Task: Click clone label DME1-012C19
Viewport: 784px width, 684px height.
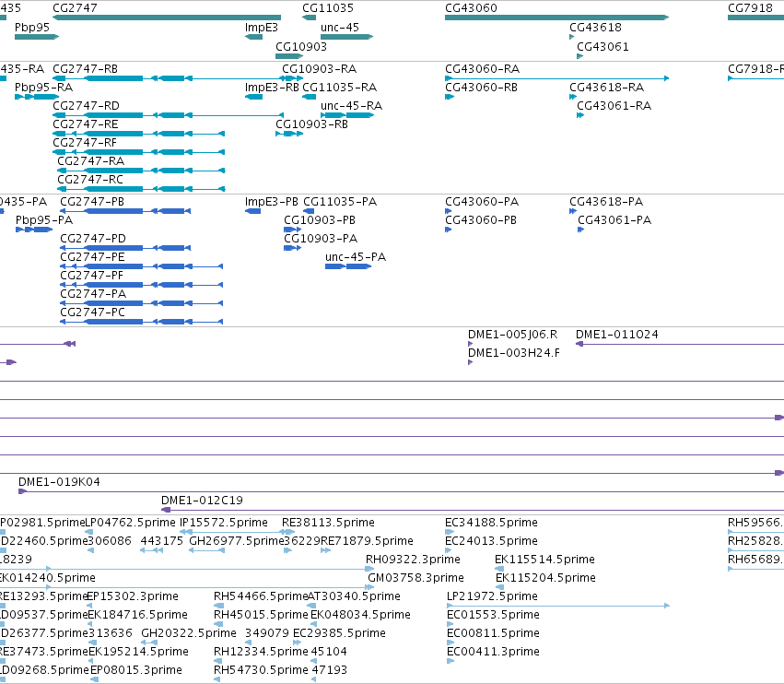Action: tap(202, 501)
